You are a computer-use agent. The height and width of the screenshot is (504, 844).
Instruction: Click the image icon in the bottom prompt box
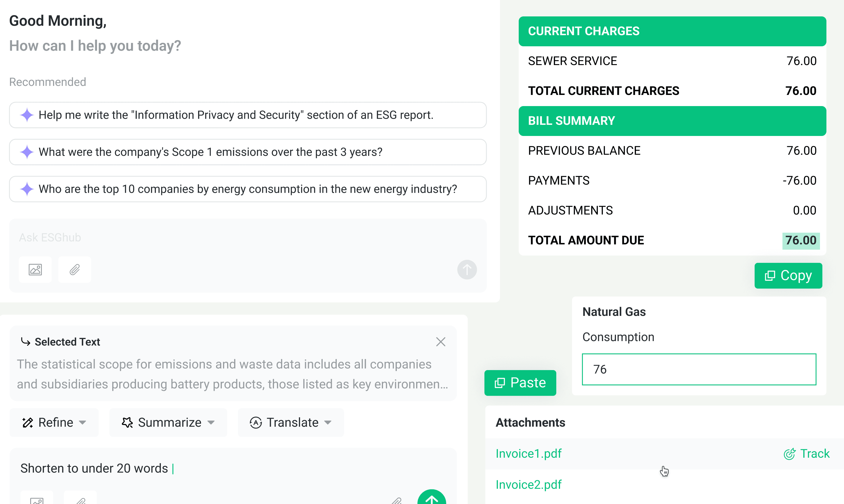[x=36, y=499]
